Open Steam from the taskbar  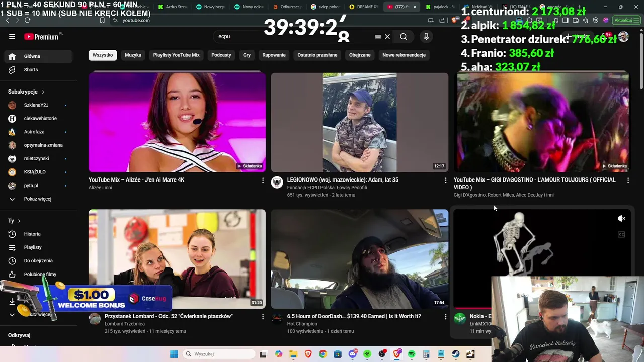(456, 354)
